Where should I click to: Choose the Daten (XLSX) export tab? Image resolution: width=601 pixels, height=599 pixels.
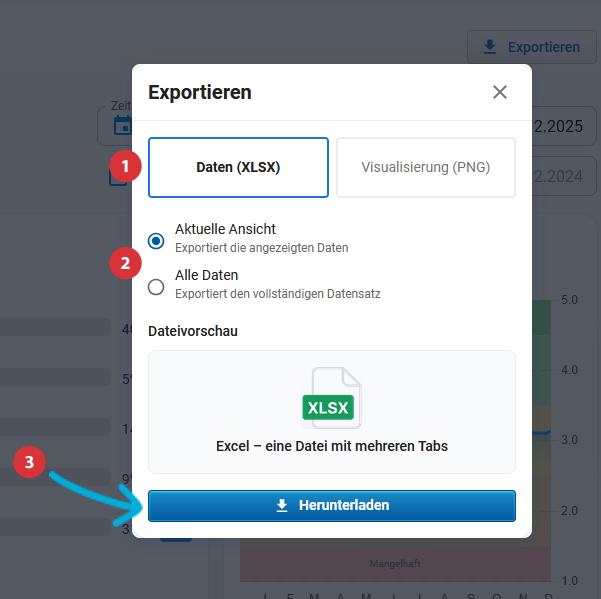[238, 167]
